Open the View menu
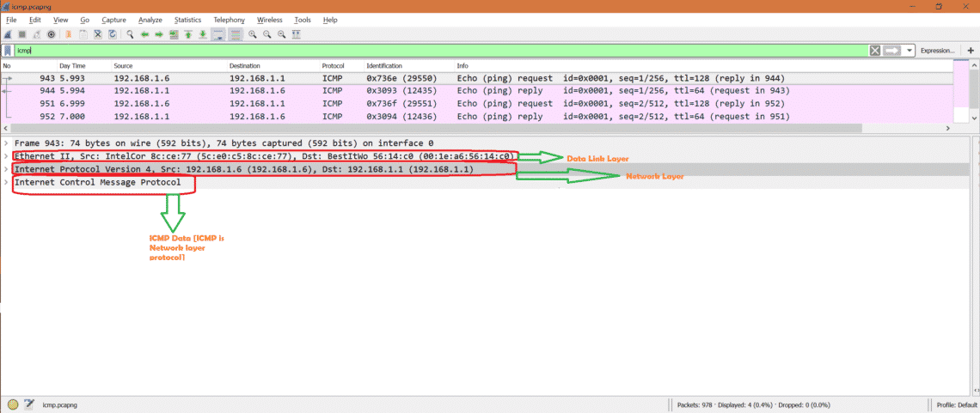 [x=61, y=20]
